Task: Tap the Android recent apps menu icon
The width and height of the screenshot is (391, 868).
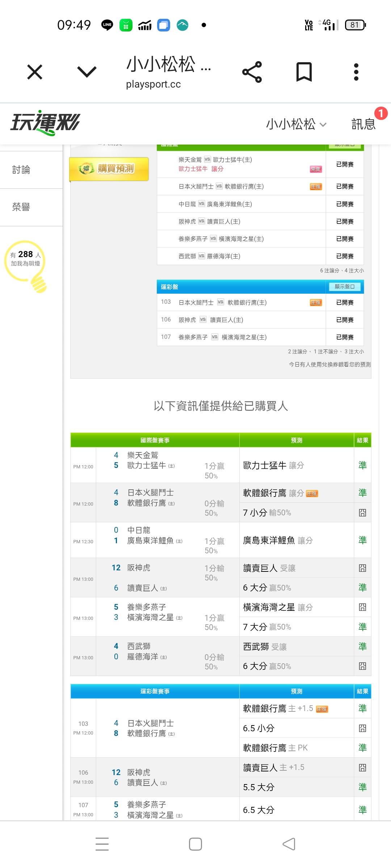Action: point(102,844)
